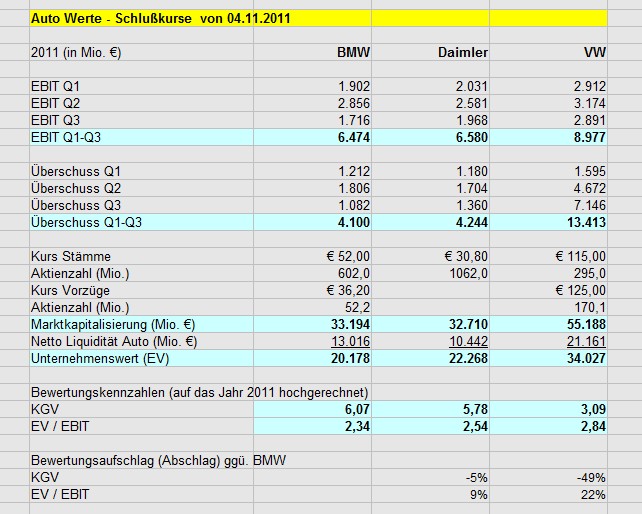Image resolution: width=642 pixels, height=514 pixels.
Task: Select VW EBIT Q1 value 2.912
Action: (x=590, y=86)
